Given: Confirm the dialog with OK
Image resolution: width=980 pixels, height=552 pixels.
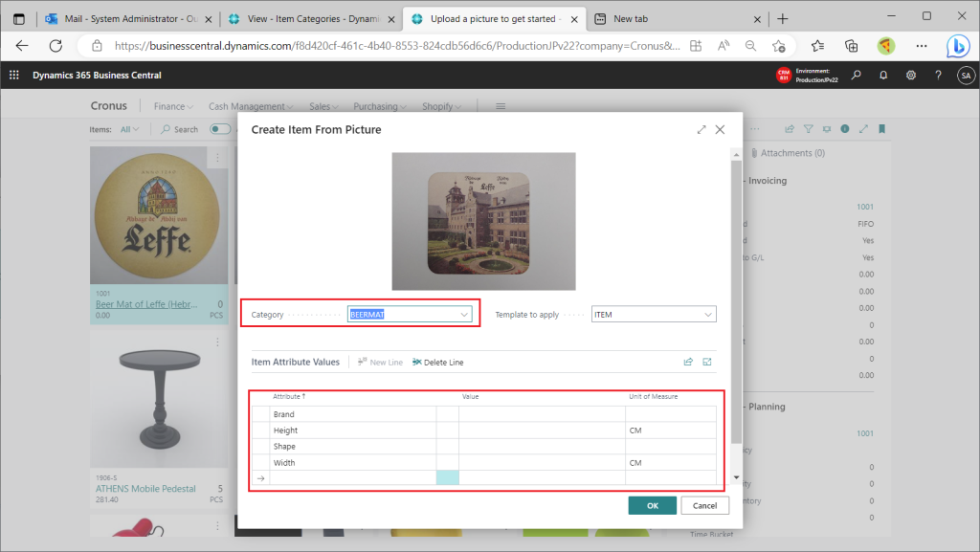Looking at the screenshot, I should point(652,505).
